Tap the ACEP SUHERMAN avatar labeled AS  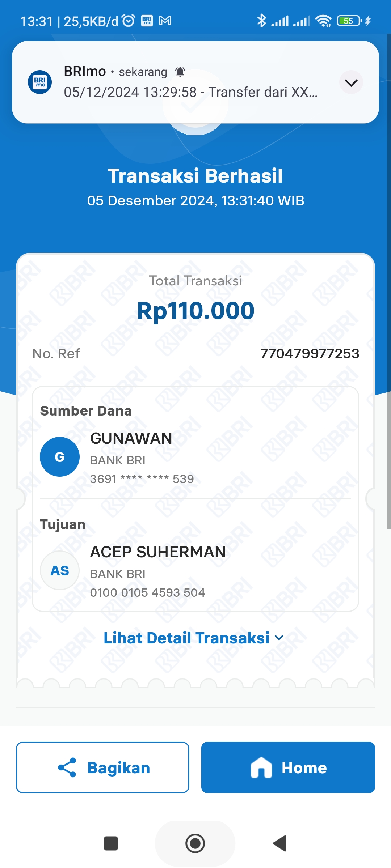point(60,570)
